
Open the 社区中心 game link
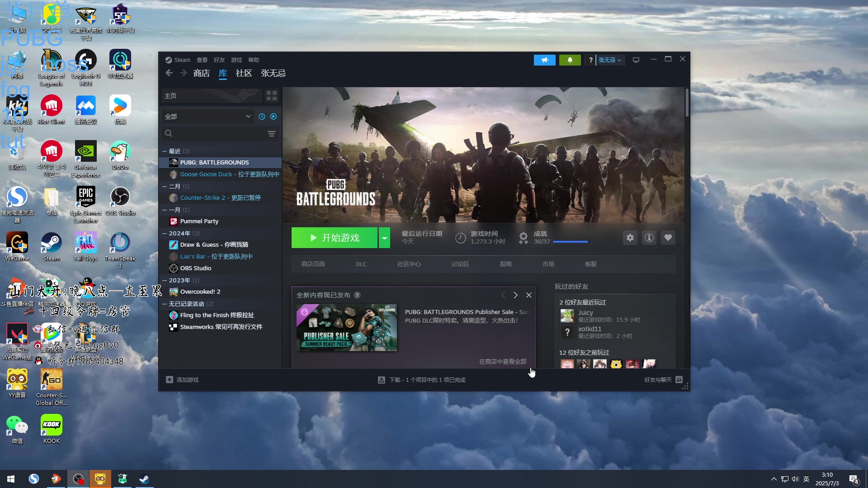(409, 264)
